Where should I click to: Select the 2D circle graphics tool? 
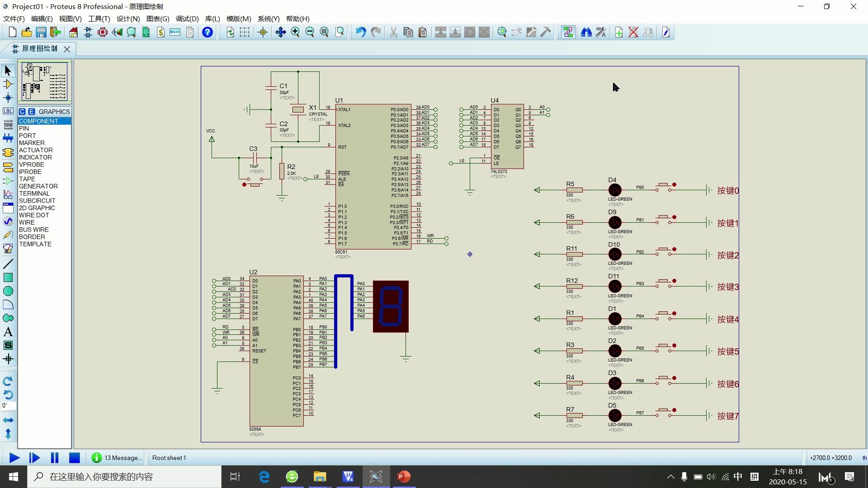tap(8, 291)
